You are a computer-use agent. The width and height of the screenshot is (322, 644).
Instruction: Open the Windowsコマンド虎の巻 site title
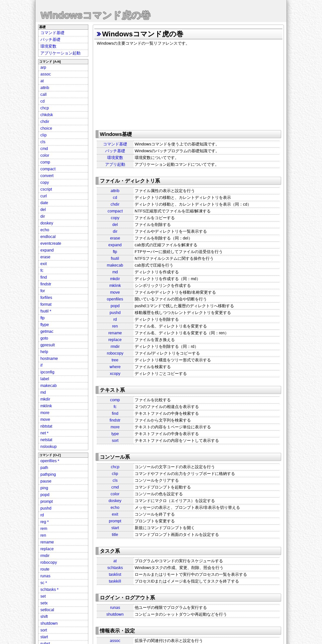(95, 15)
